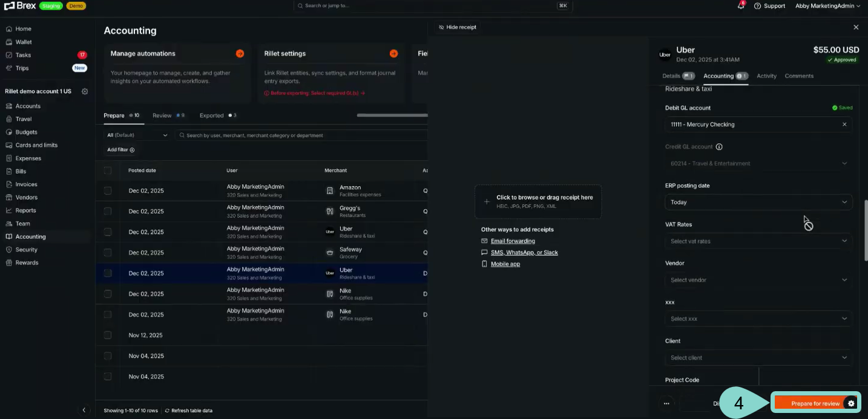Click the Credit GL account info icon

click(719, 147)
